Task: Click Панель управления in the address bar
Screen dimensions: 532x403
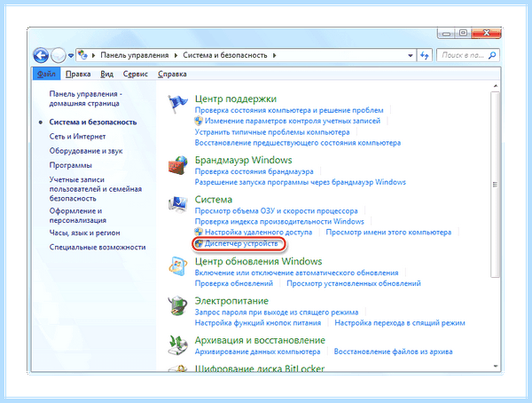Action: click(135, 55)
